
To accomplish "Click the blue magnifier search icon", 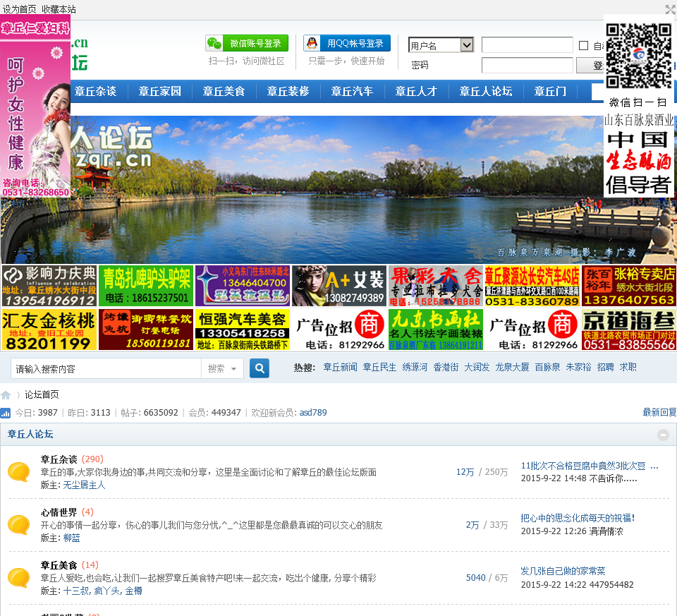I will [260, 368].
